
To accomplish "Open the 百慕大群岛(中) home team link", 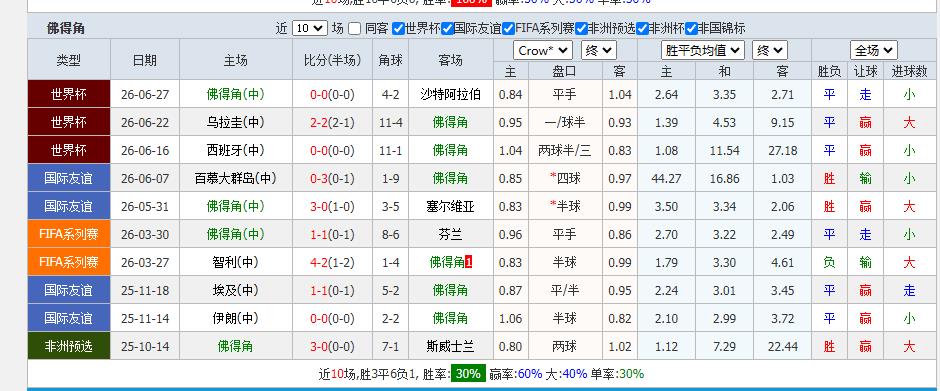I will click(236, 178).
